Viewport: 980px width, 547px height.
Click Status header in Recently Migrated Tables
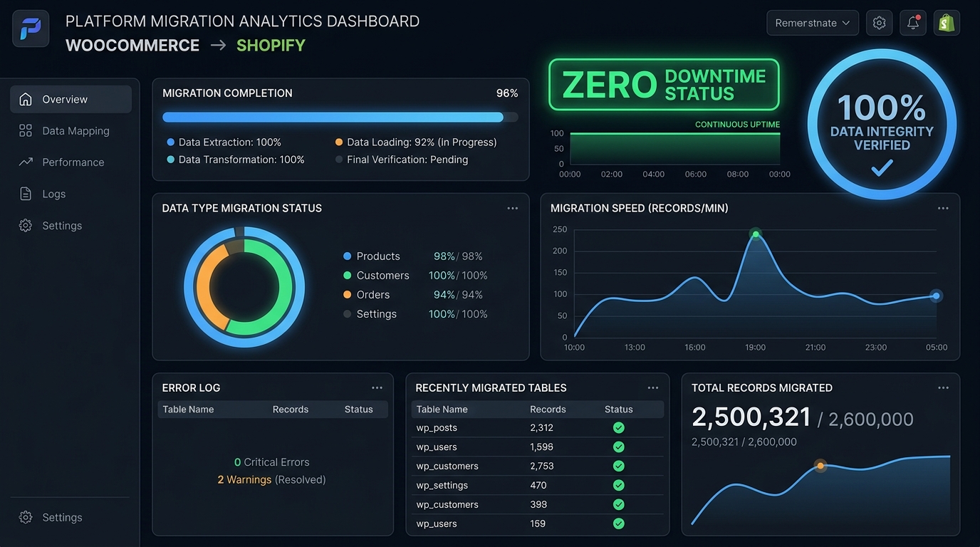click(619, 410)
